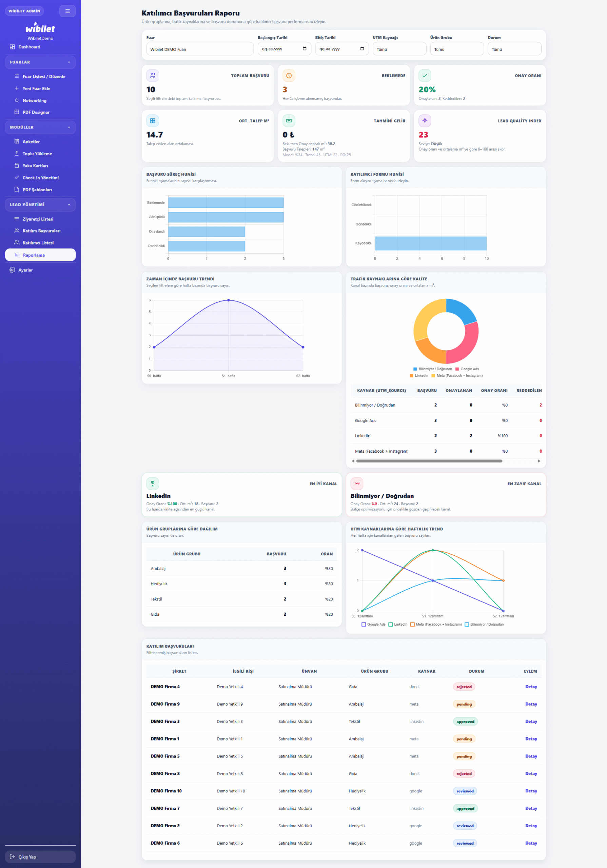The height and width of the screenshot is (868, 607).
Task: Open the Ürün Grubu filter dropdown
Action: click(x=456, y=49)
